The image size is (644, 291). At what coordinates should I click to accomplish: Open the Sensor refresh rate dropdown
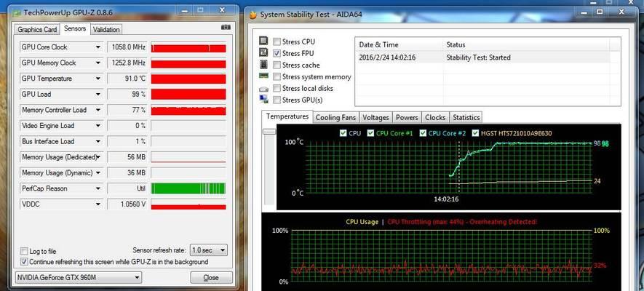[209, 250]
